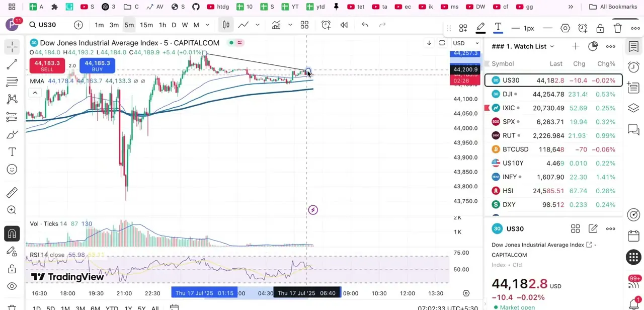This screenshot has width=644, height=310.
Task: Create a new alert from top toolbar
Action: (326, 25)
